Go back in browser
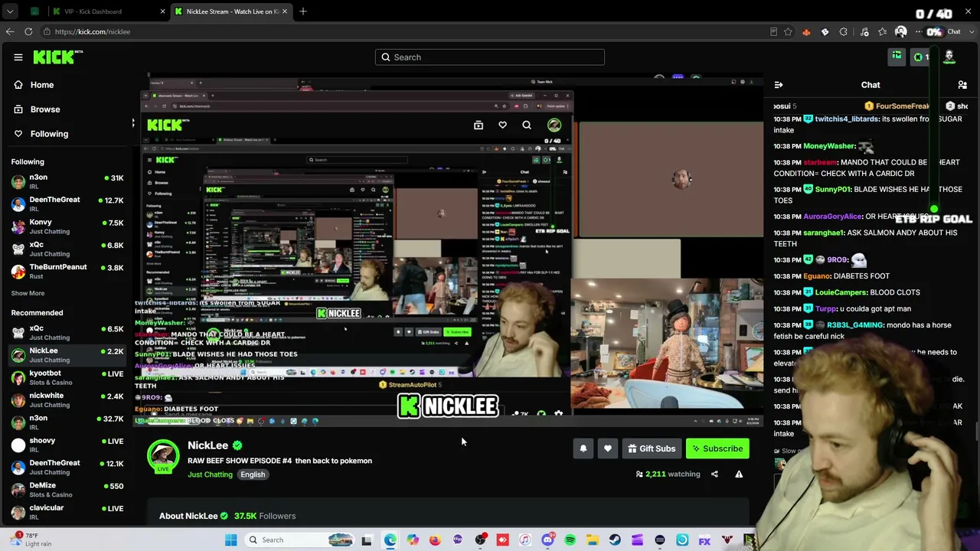This screenshot has height=551, width=980. point(9,31)
